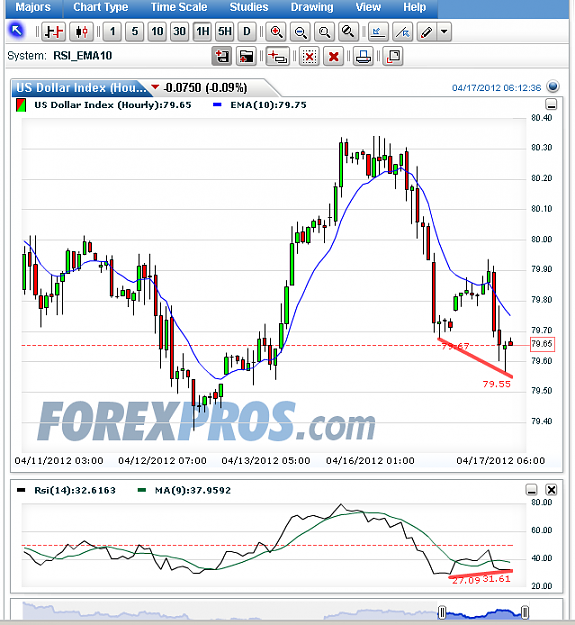This screenshot has height=625, width=575.
Task: Click the EMA(10):79.75 legend label
Action: coord(268,105)
